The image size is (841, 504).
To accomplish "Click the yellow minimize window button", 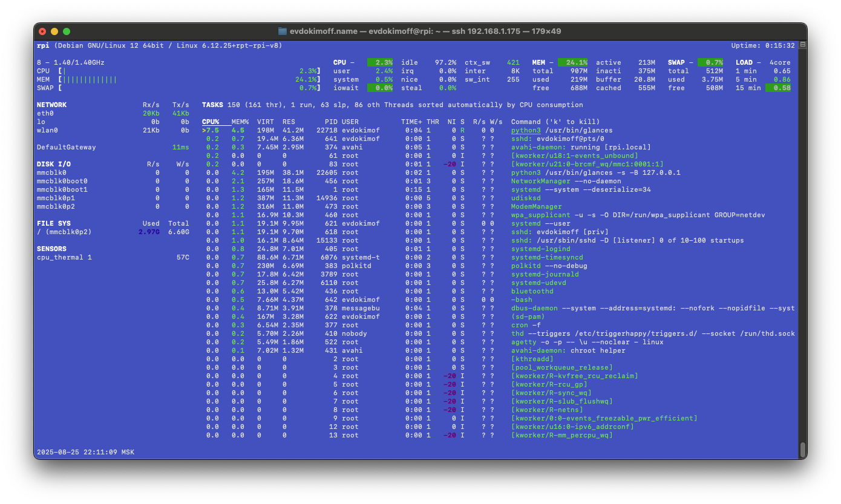I will (54, 31).
